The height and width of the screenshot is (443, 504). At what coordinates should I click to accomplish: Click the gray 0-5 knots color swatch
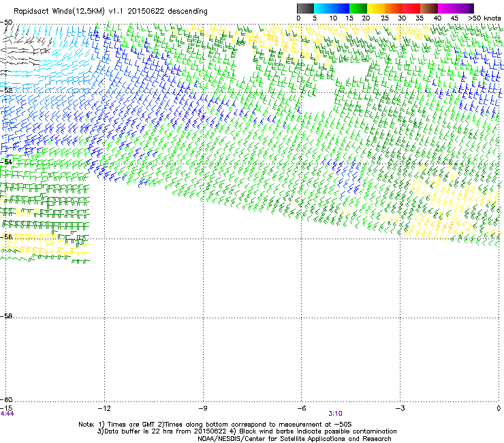pos(305,8)
